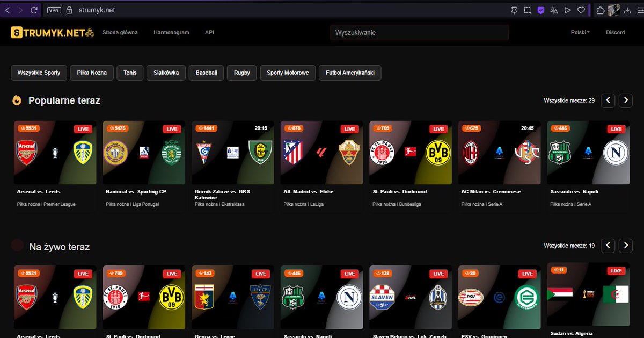Click the AC Milan crest
This screenshot has width=644, height=338.
tap(471, 153)
